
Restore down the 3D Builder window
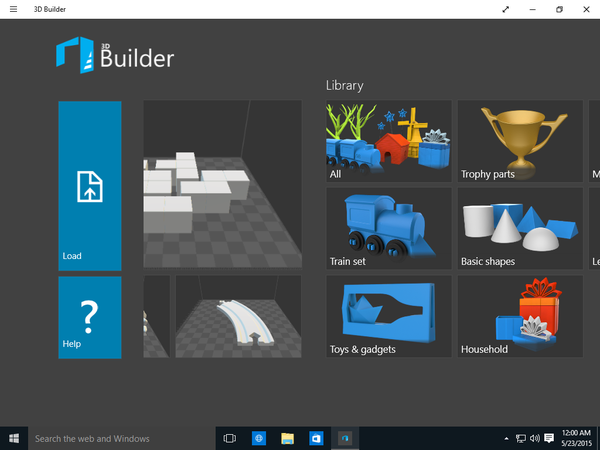point(559,9)
